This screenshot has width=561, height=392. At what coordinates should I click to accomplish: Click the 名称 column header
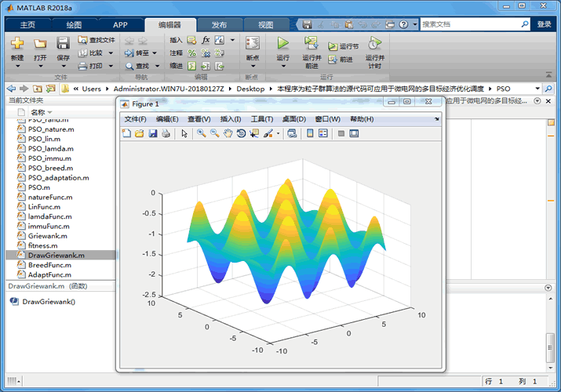click(x=38, y=112)
